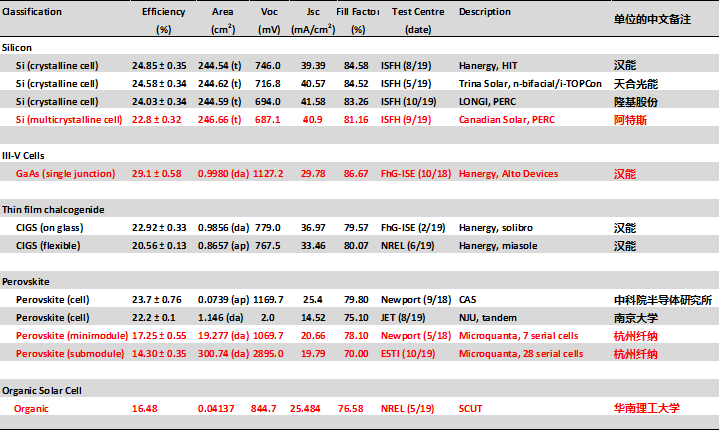
Task: Select GaAs (single junction) row label
Action: coord(65,174)
